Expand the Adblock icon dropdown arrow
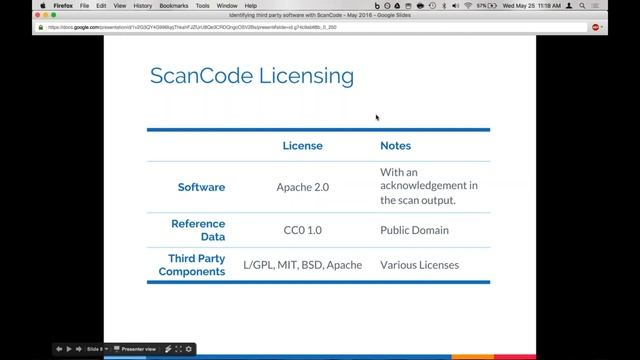The image size is (640, 360). pyautogui.click(x=602, y=27)
